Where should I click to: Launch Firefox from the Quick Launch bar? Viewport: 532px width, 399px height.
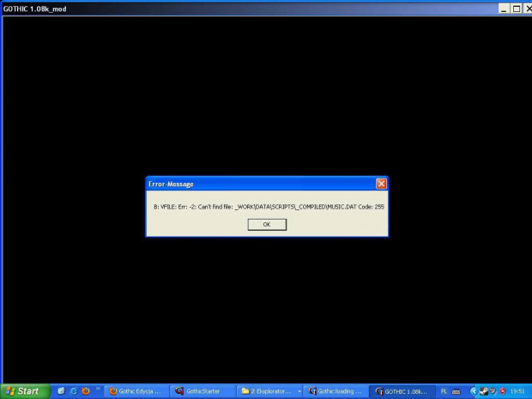tap(86, 391)
